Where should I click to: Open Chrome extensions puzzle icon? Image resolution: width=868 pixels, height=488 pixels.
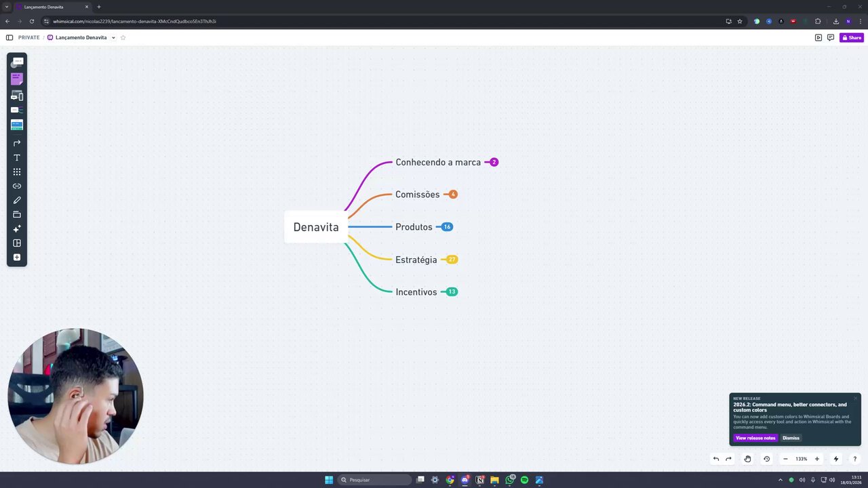[818, 21]
